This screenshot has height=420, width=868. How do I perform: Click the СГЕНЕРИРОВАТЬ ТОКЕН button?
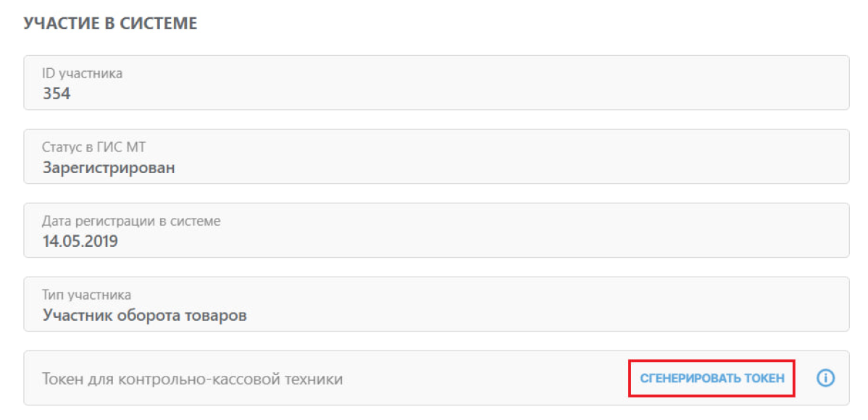(712, 379)
